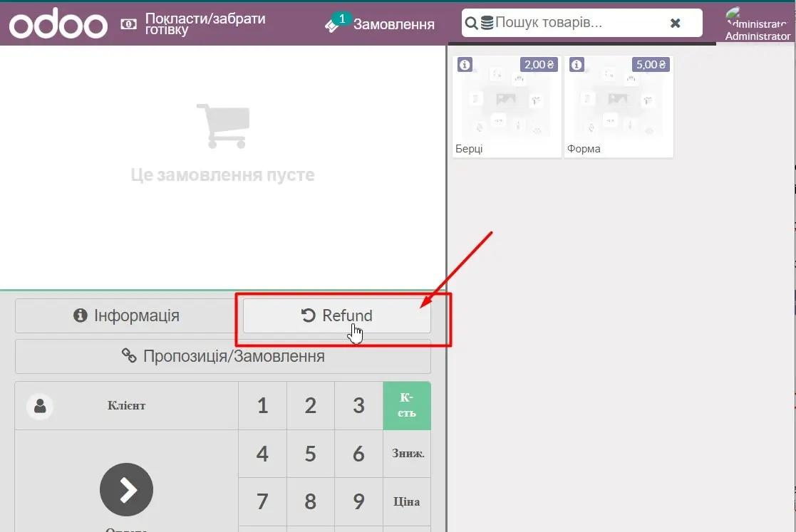Switch numpad to Ціна price mode
The image size is (796, 532).
coord(406,501)
